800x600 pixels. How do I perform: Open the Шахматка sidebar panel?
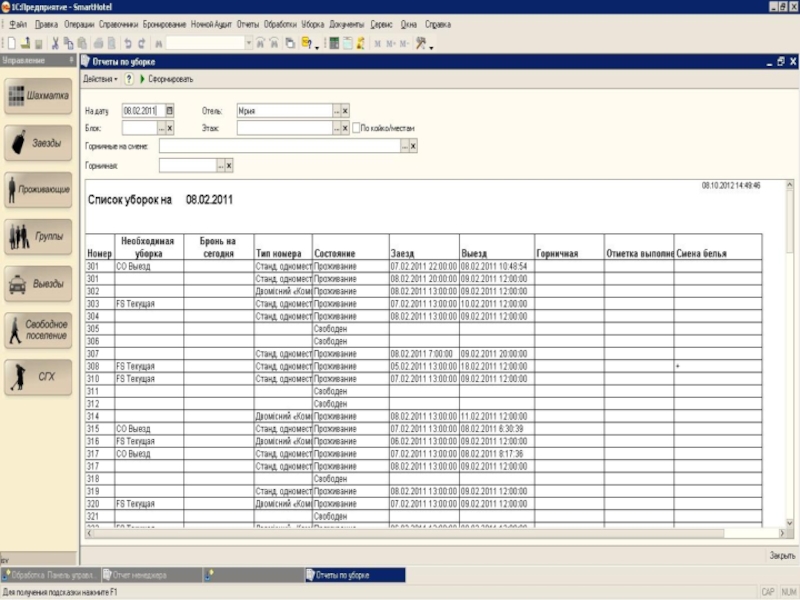tap(39, 97)
